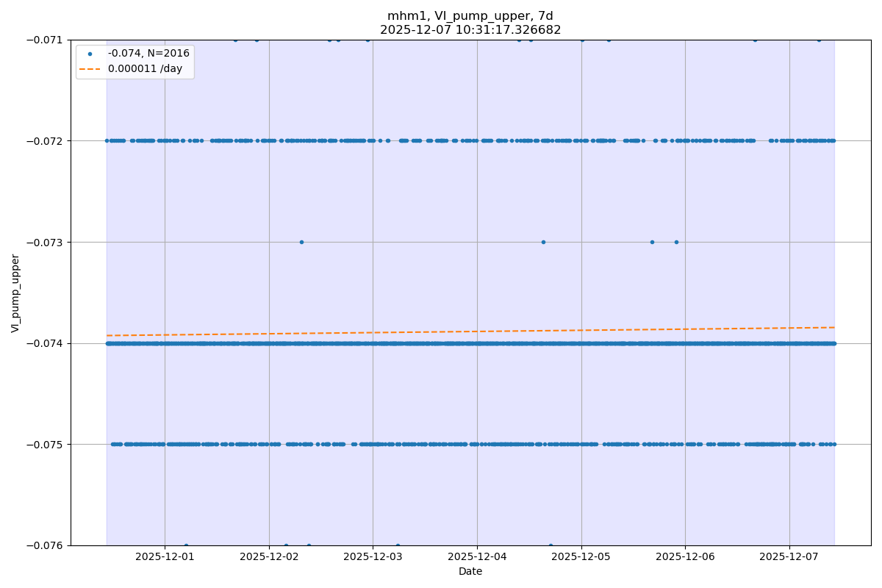
Task: Click the timestamp subtitle under the title
Action: click(x=470, y=30)
